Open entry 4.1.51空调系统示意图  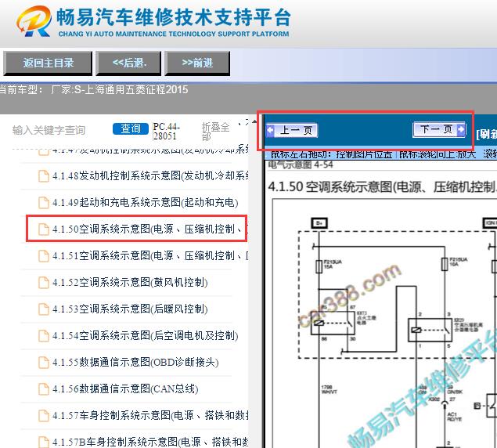click(150, 256)
